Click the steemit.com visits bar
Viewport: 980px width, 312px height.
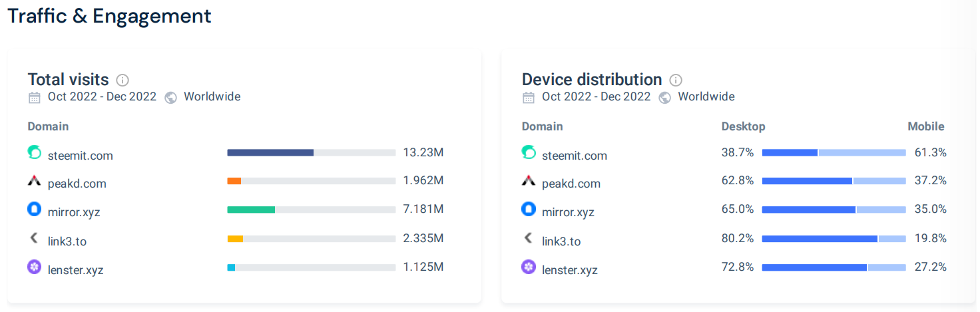tap(312, 152)
